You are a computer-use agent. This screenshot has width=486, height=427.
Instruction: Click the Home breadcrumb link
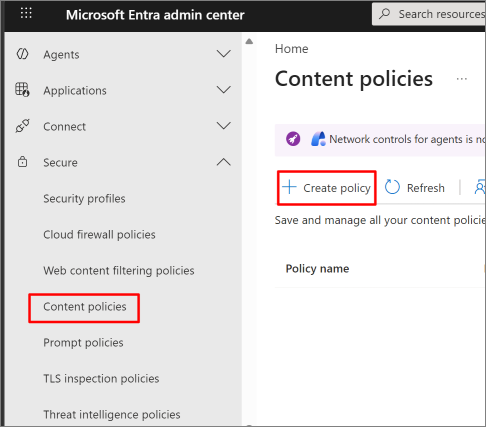coord(292,49)
